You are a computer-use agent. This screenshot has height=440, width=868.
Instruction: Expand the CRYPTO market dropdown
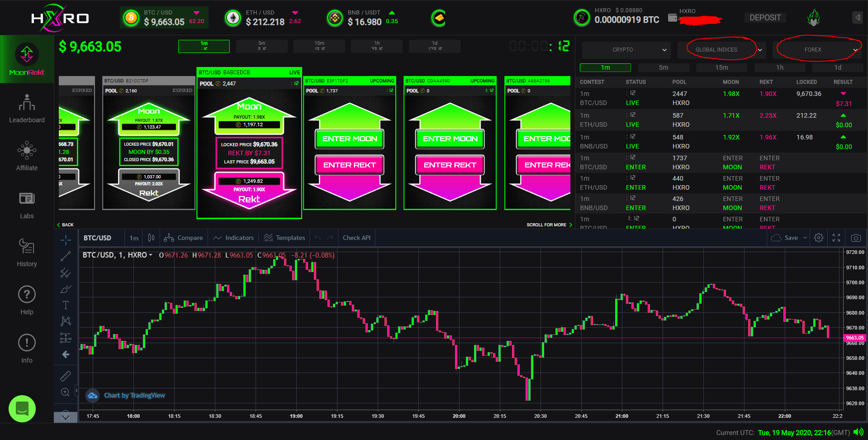tap(626, 50)
